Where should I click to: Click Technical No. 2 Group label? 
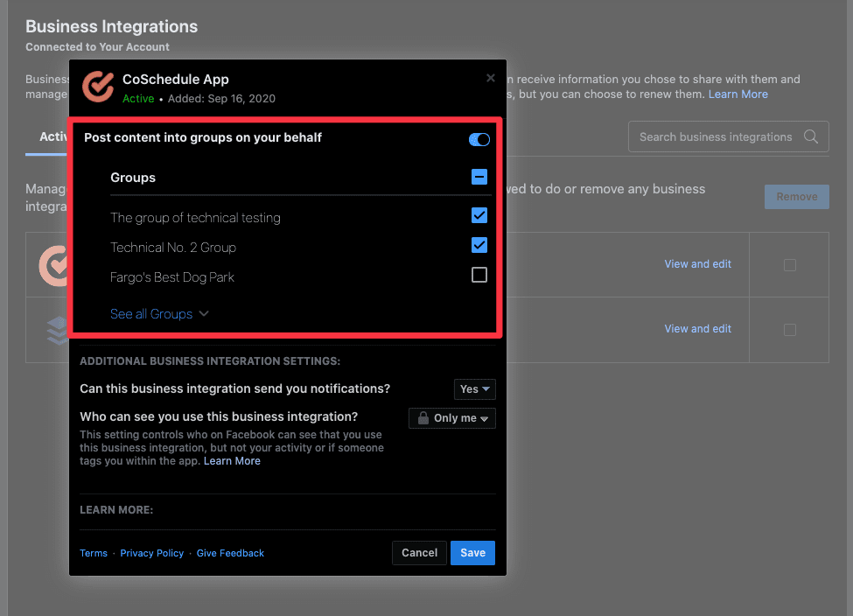[173, 248]
